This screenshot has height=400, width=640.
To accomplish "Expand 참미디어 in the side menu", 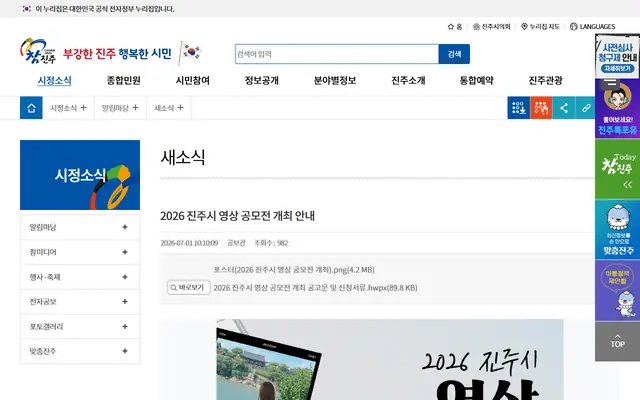I will coord(80,252).
